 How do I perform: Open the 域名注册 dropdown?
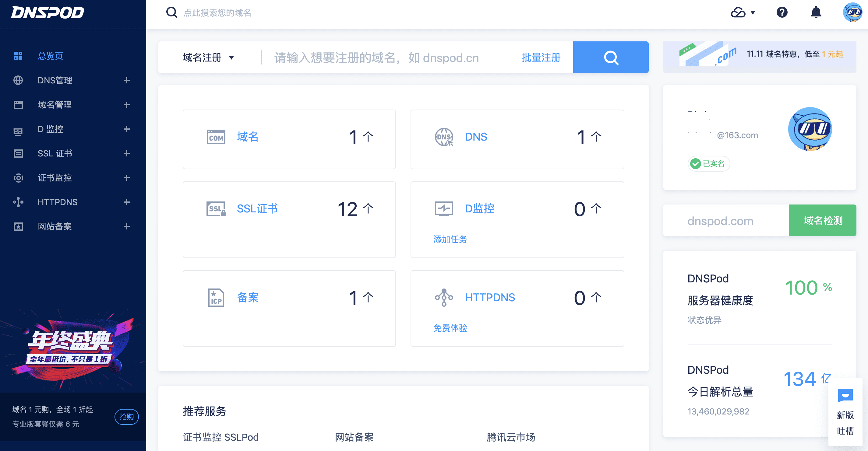[208, 57]
